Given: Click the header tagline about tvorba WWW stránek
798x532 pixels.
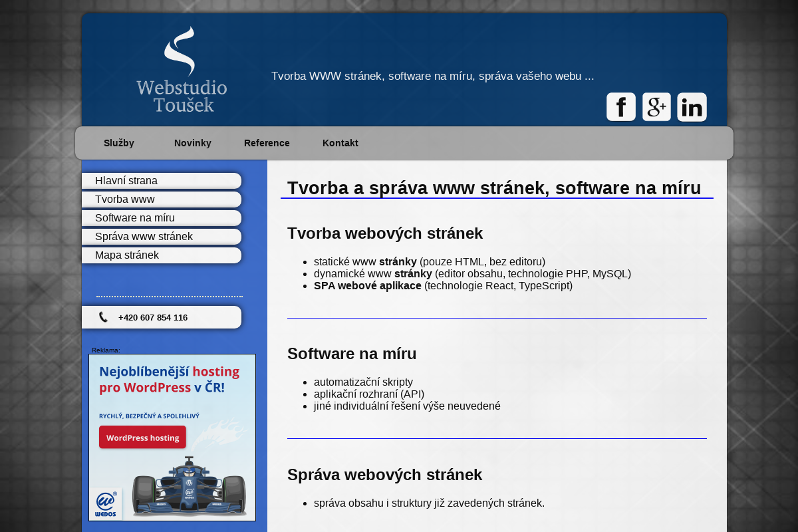Looking at the screenshot, I should (x=432, y=76).
